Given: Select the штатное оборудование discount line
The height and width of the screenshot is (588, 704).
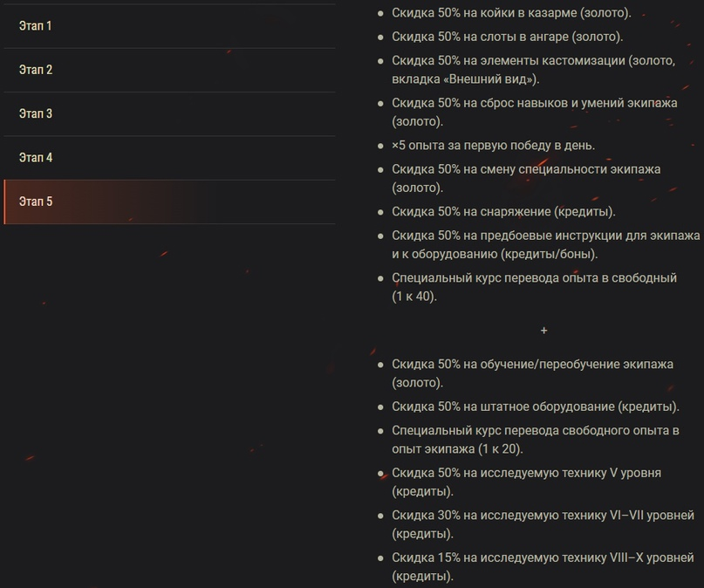Looking at the screenshot, I should pos(535,407).
